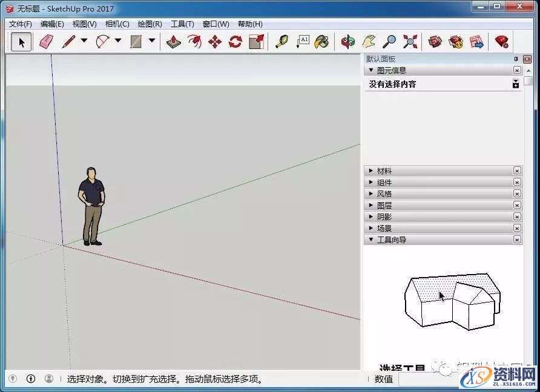540x392 pixels.
Task: Close the 阴影 panel
Action: 517,216
